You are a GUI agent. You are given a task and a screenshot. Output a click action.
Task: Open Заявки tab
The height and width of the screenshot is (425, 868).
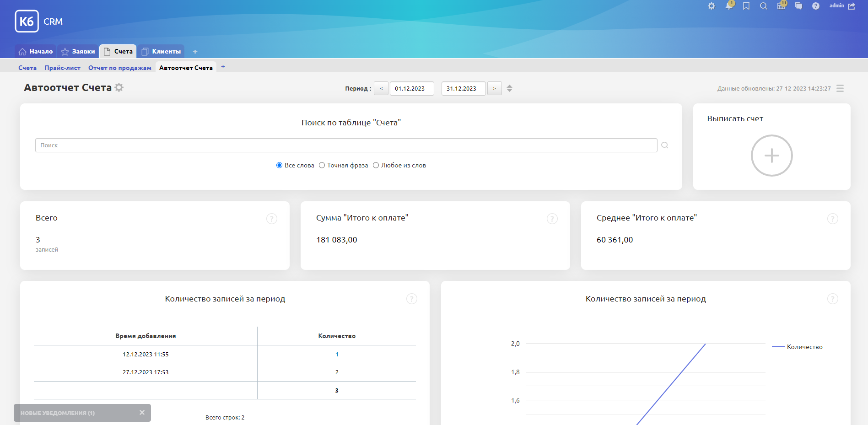(78, 51)
